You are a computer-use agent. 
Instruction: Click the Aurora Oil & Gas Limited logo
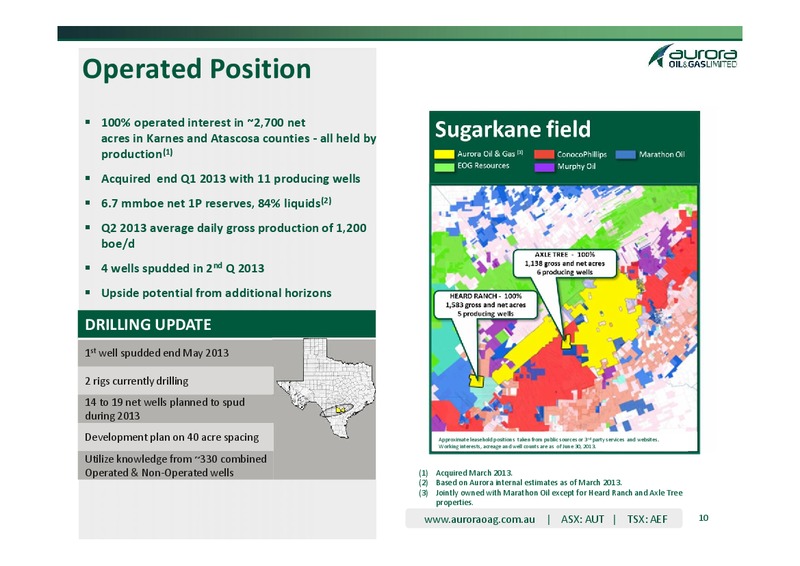pos(692,56)
